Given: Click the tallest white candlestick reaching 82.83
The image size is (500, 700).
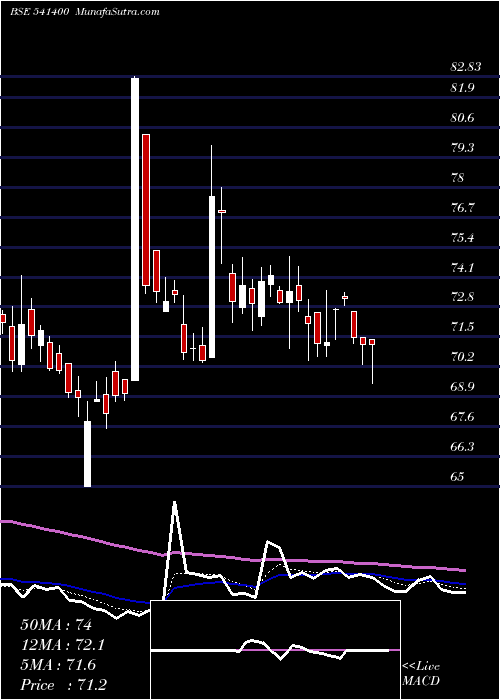Looking at the screenshot, I should (x=135, y=229).
